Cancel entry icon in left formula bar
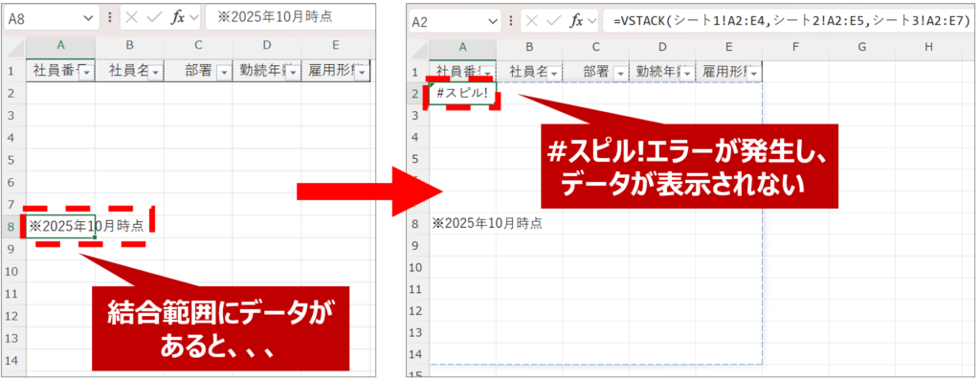Image resolution: width=980 pixels, height=381 pixels. (x=131, y=17)
